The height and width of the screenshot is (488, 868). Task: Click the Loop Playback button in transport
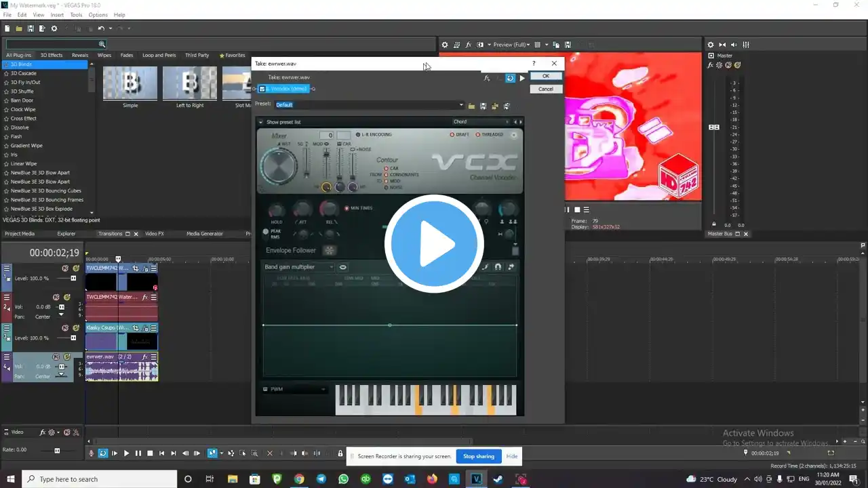(x=102, y=453)
